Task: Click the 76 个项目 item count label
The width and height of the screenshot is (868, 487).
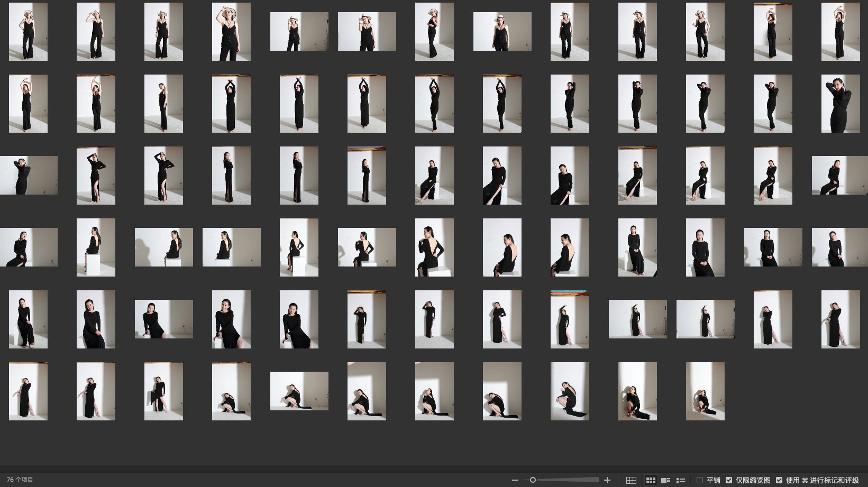Action: click(x=20, y=480)
